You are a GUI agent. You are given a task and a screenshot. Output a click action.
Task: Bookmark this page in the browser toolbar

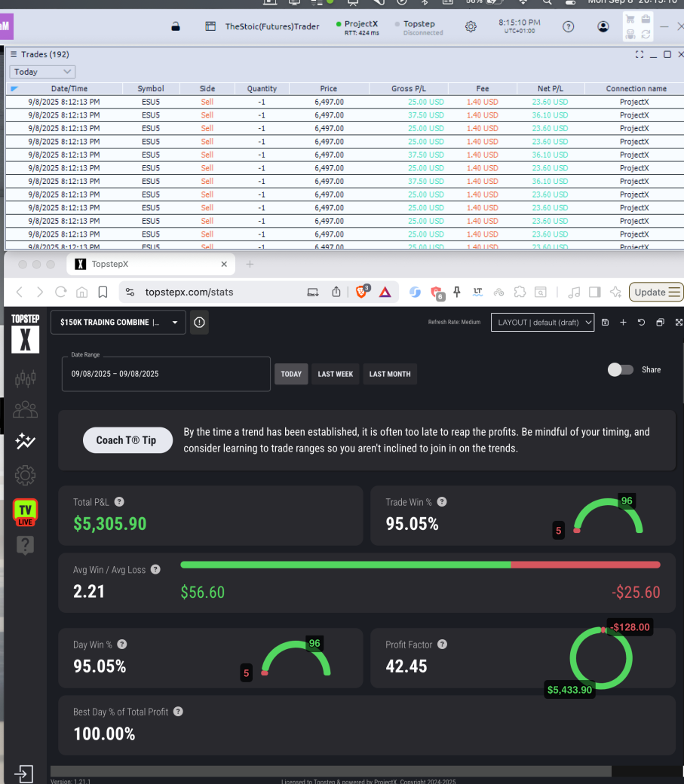click(x=103, y=292)
